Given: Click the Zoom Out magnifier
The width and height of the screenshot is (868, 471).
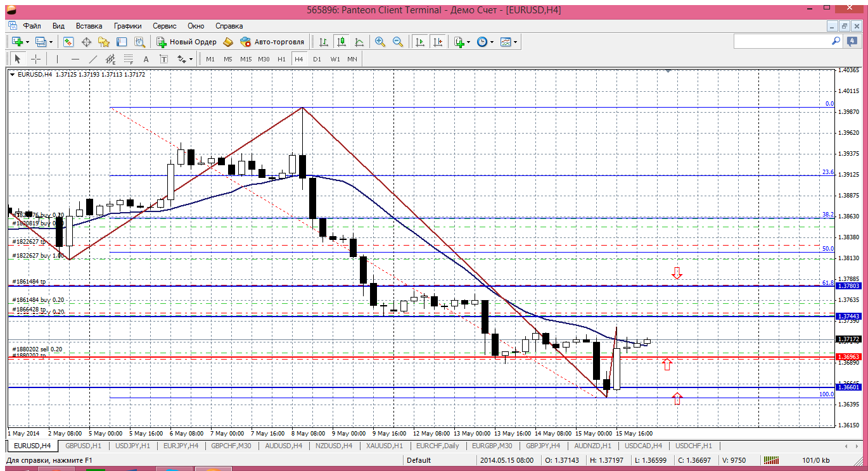Looking at the screenshot, I should pos(398,42).
